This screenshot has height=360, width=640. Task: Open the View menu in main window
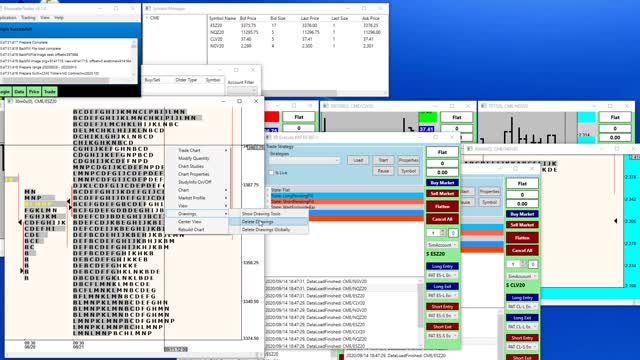coord(45,18)
